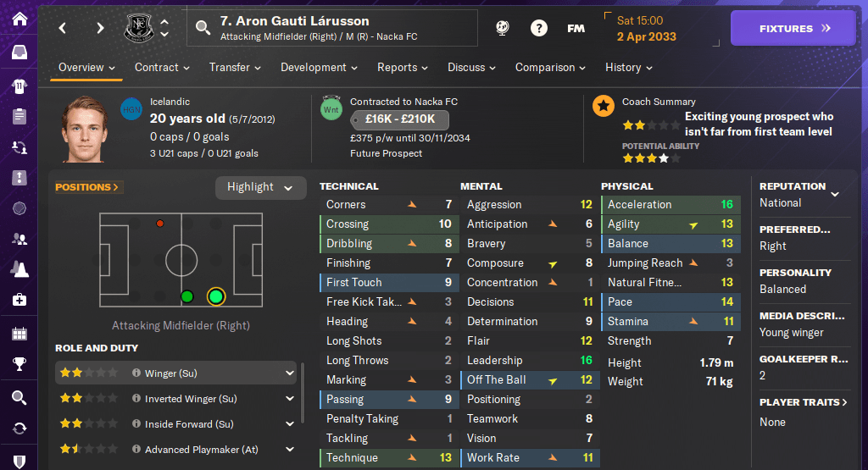Click the help question mark icon

click(538, 28)
